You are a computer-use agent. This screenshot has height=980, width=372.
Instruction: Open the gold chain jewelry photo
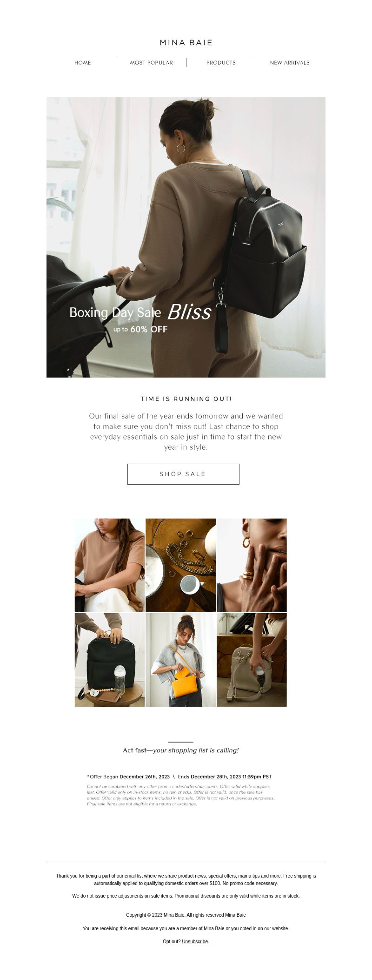(180, 565)
